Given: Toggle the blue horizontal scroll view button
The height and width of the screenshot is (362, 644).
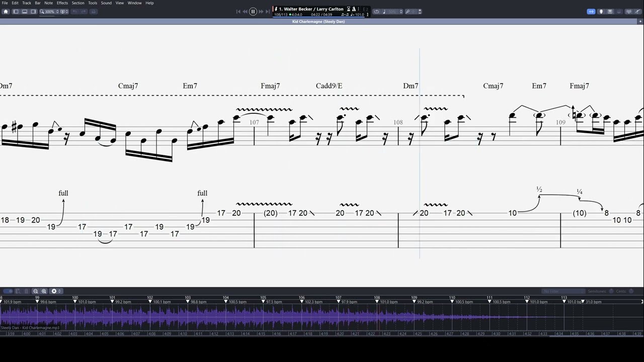Looking at the screenshot, I should pos(591,12).
